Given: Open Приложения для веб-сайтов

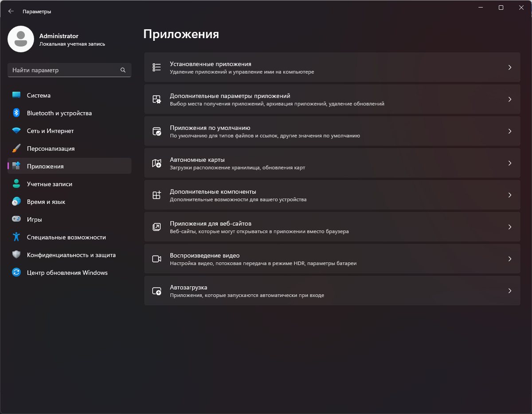Looking at the screenshot, I should tap(332, 227).
